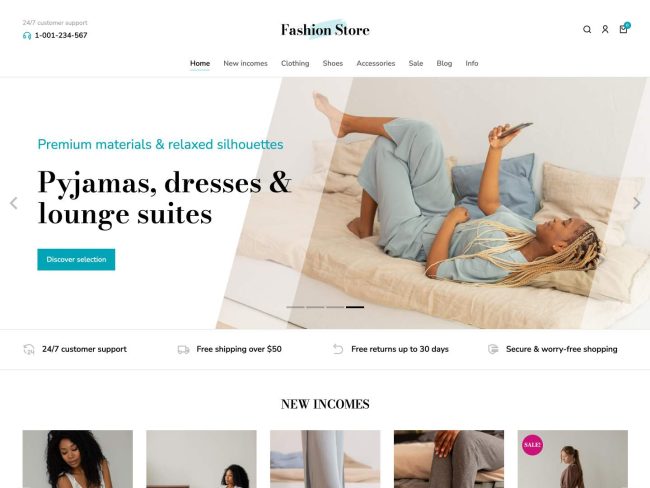Open the product thumbnail with SALE badge
Screen dimensions: 650x488
pyautogui.click(x=572, y=459)
